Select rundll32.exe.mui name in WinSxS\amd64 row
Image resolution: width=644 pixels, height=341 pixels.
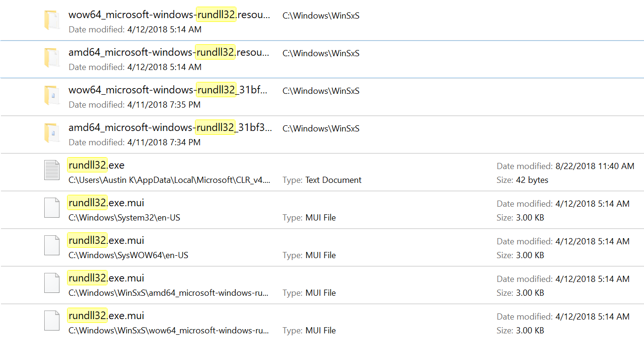[x=106, y=278]
